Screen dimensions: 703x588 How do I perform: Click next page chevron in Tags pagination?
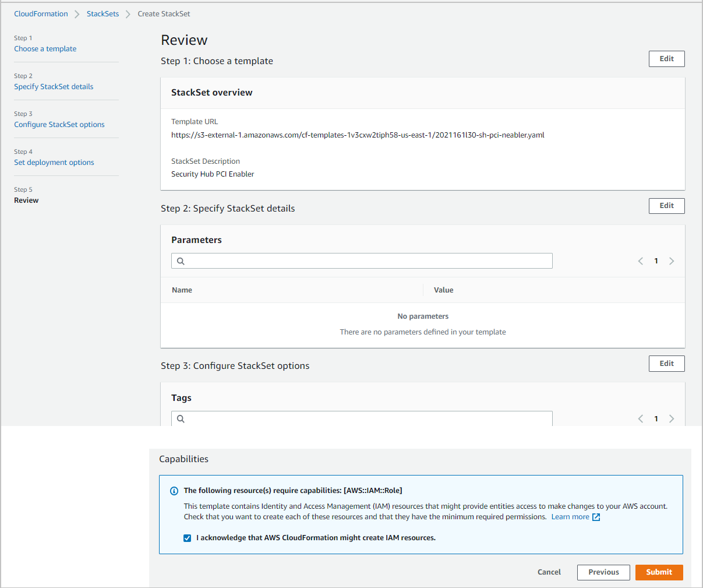pos(672,418)
